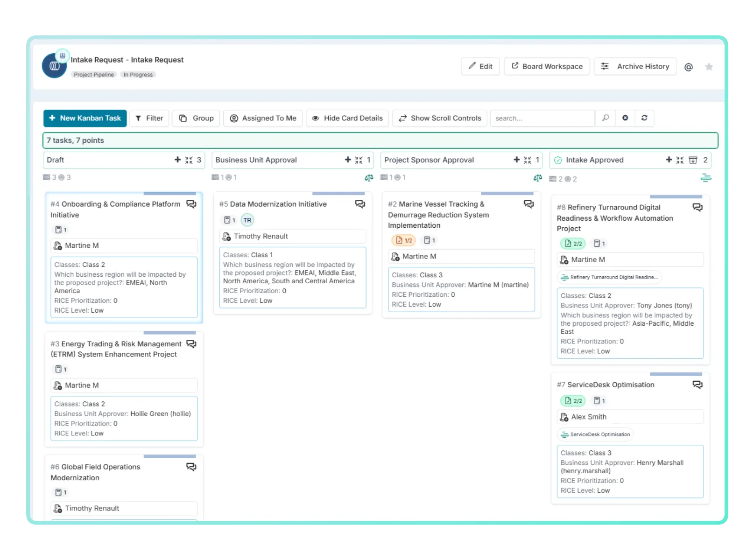Viewport: 747px width, 560px height.
Task: Add a task to Business Unit Approval column
Action: coord(348,160)
